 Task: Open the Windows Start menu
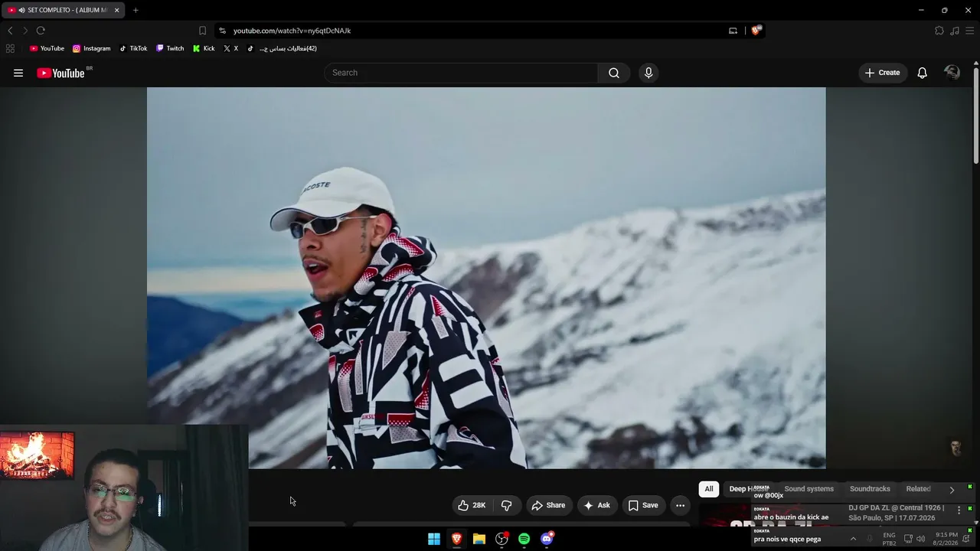click(434, 539)
